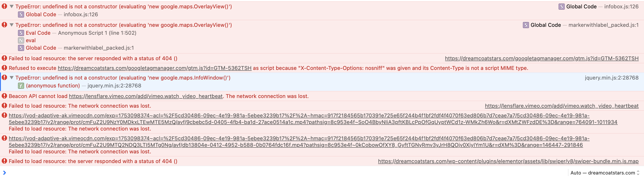The height and width of the screenshot is (178, 644).
Task: Open the swiper-bundle.min.js.map URL link
Action: point(508,161)
